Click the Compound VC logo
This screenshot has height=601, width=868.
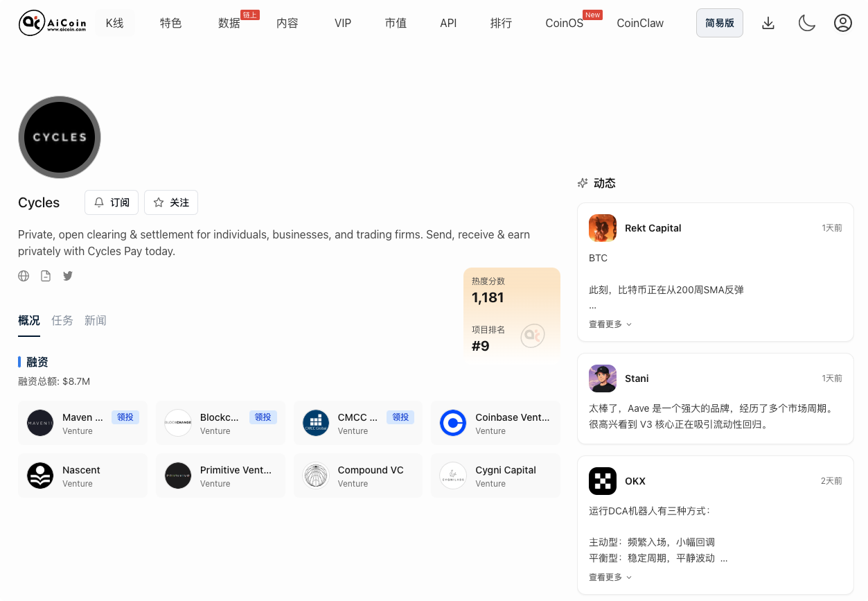[x=316, y=476]
